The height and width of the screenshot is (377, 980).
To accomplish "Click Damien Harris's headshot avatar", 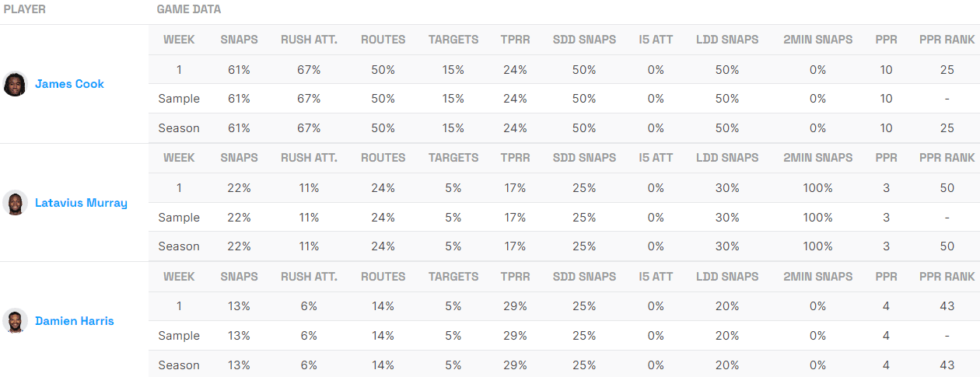I will click(15, 321).
